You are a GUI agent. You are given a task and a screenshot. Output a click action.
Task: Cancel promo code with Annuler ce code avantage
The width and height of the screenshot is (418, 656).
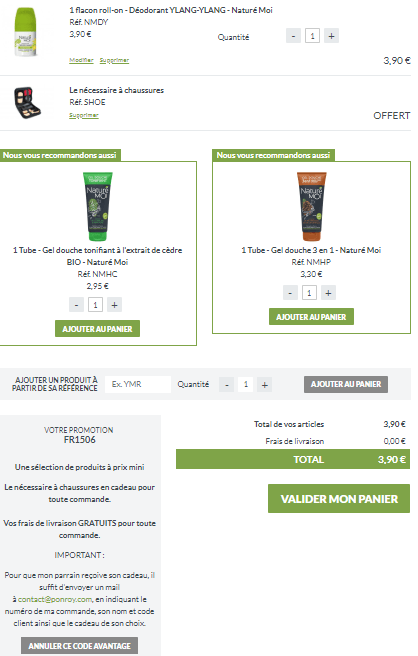(79, 646)
